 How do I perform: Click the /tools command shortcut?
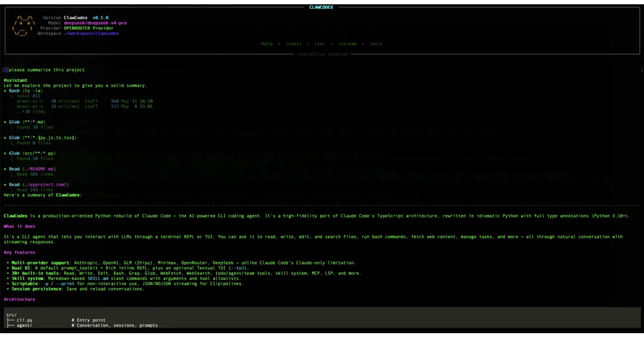pos(293,44)
